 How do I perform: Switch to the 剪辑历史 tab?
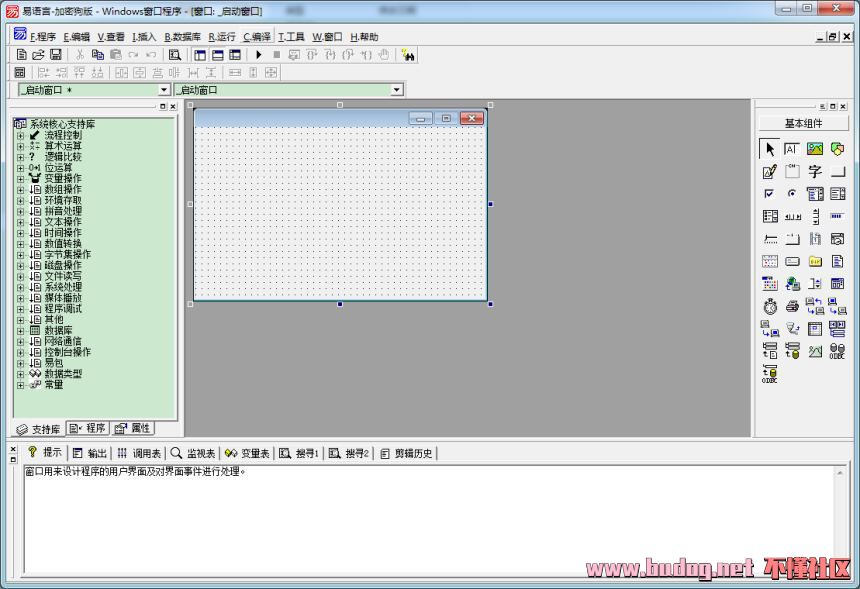tap(406, 453)
